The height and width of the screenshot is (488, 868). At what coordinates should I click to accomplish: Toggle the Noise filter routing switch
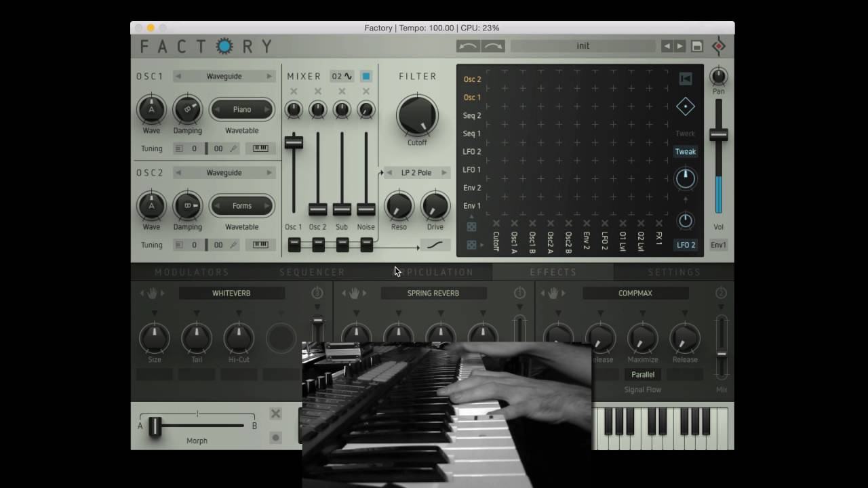366,245
